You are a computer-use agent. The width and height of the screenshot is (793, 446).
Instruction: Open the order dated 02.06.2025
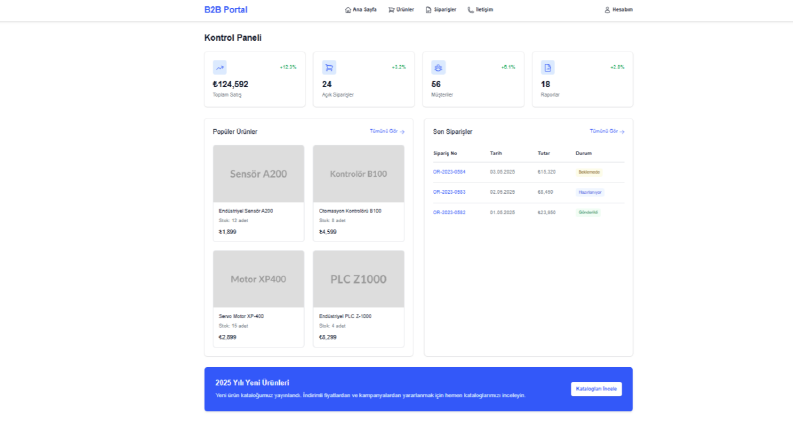(449, 192)
